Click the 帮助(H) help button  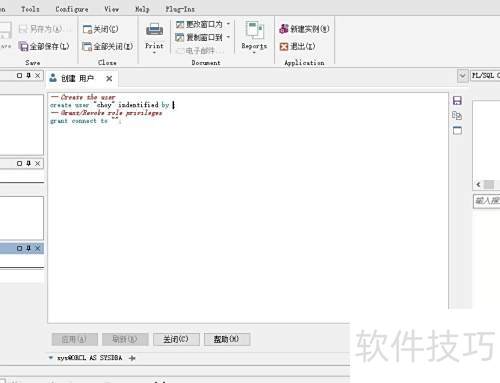pos(227,339)
